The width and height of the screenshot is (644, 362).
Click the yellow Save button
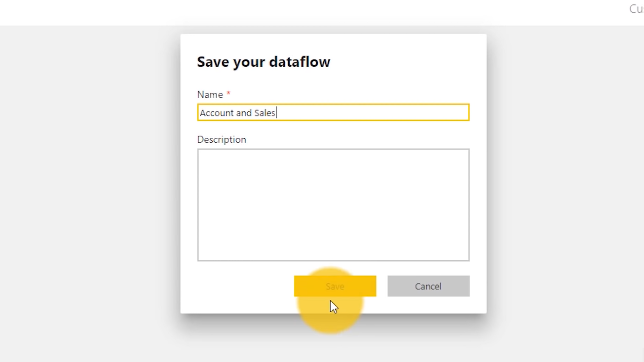pyautogui.click(x=335, y=286)
